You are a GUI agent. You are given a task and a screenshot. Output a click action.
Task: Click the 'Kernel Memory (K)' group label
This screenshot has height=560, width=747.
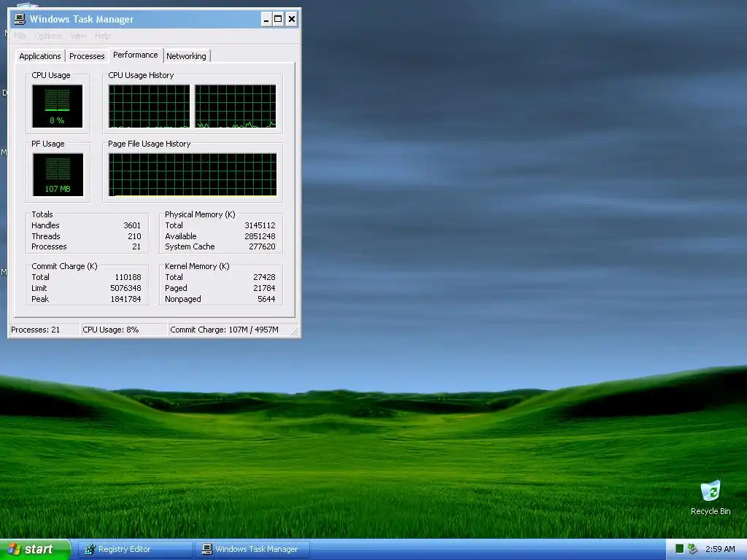[x=197, y=266]
